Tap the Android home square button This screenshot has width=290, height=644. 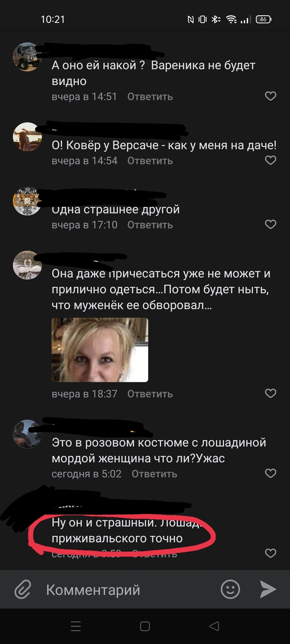pos(145,626)
